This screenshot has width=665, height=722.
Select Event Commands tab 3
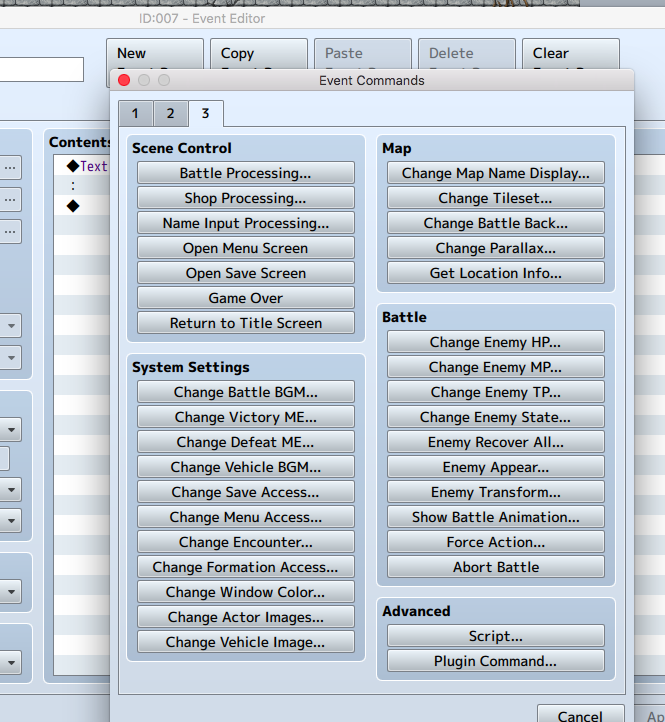(206, 113)
